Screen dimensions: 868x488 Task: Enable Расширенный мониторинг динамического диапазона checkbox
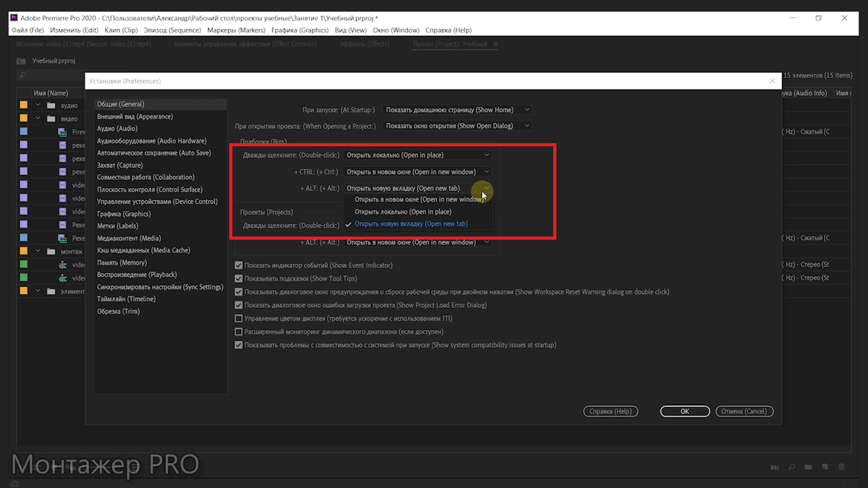(239, 332)
